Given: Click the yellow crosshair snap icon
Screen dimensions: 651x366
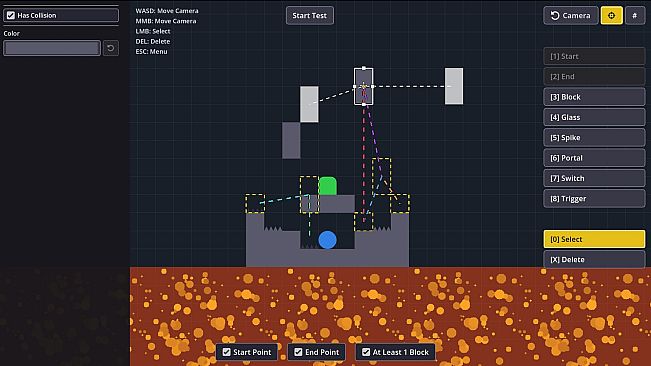Looking at the screenshot, I should [x=611, y=16].
